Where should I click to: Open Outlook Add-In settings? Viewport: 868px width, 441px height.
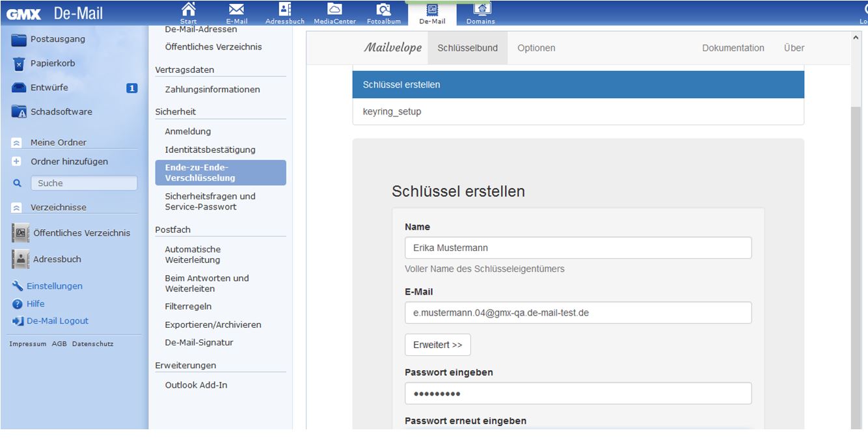(196, 385)
